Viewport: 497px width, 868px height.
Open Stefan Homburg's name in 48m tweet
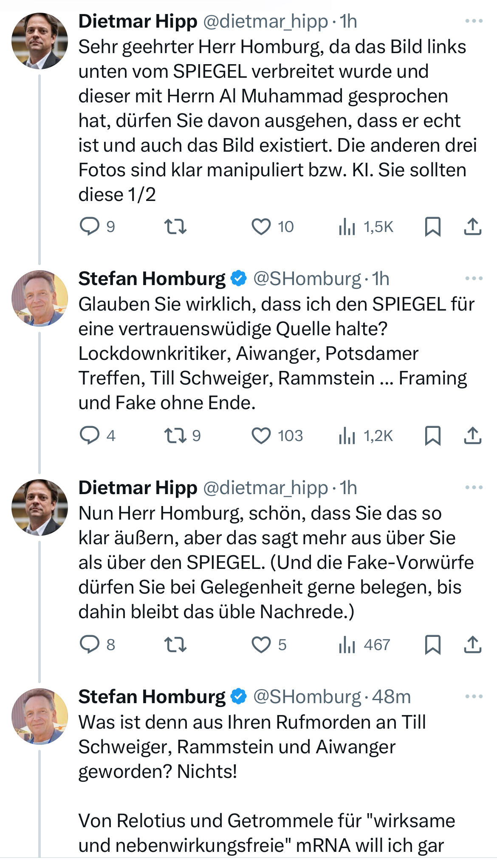[x=152, y=697]
